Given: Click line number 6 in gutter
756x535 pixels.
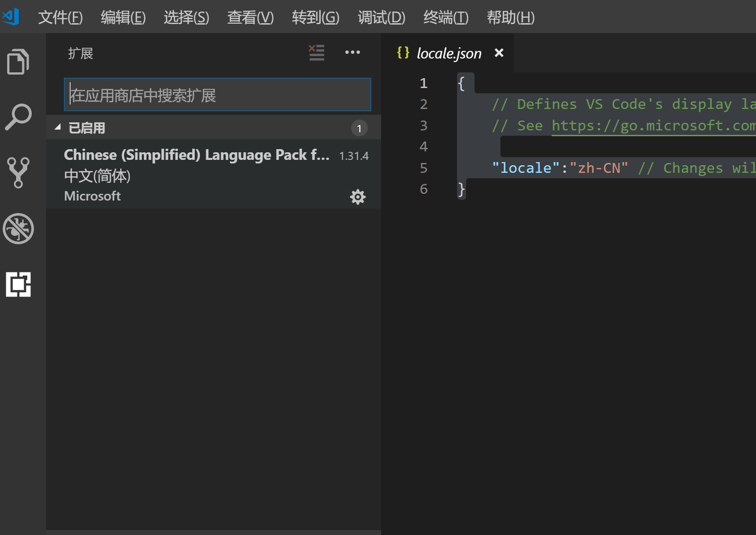Looking at the screenshot, I should point(424,189).
